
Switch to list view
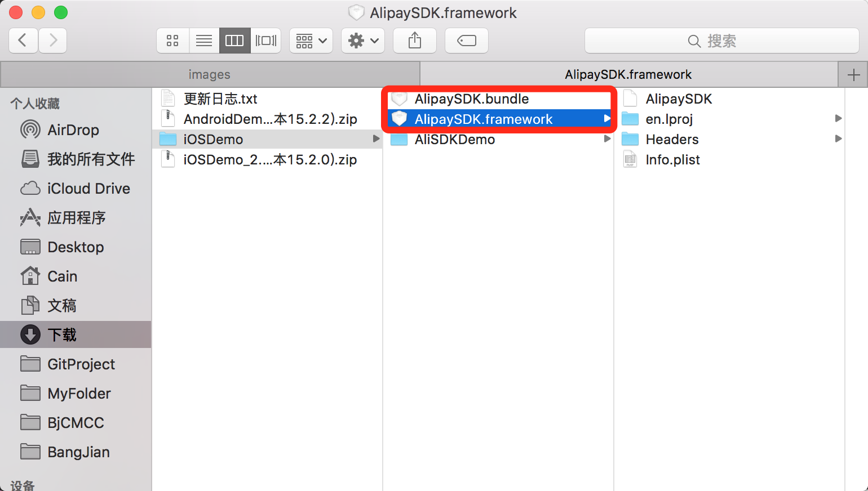pyautogui.click(x=204, y=41)
